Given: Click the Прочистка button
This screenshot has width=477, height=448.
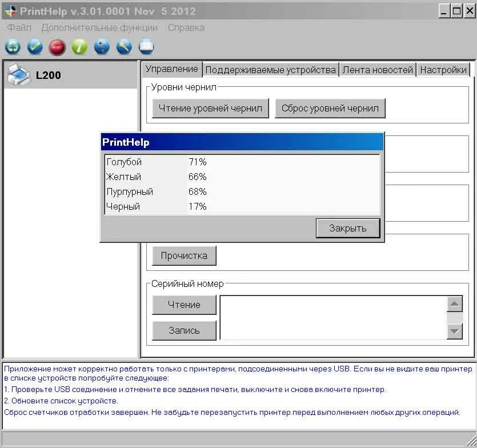Looking at the screenshot, I should pos(184,255).
